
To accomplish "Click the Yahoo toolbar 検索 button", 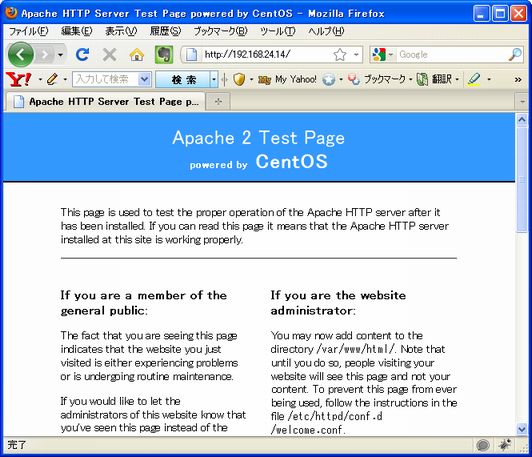I will point(183,79).
